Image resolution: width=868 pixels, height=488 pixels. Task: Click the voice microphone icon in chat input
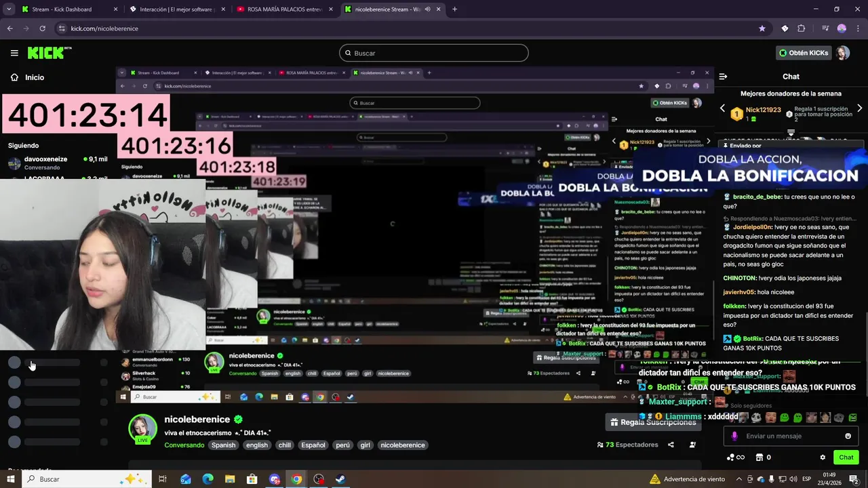pos(734,436)
